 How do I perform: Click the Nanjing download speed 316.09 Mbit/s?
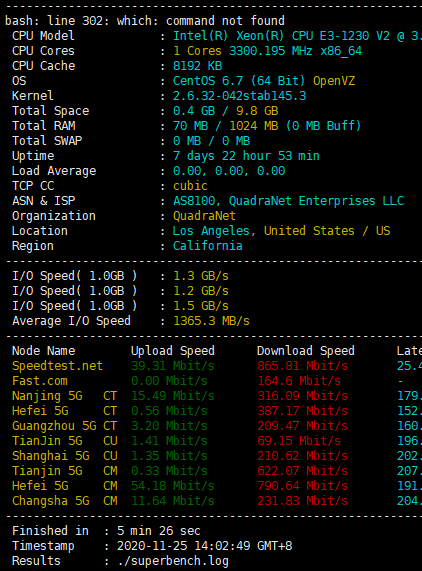click(x=302, y=395)
